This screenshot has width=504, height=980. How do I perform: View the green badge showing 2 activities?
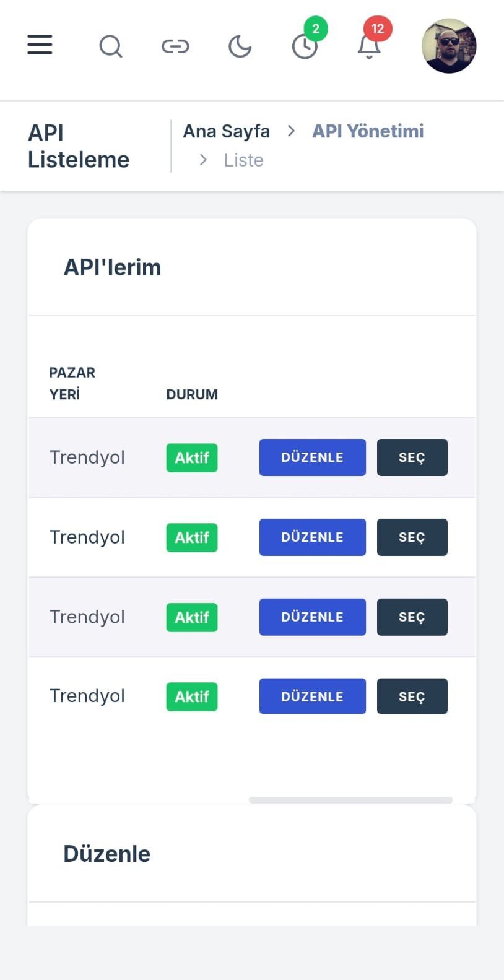[x=316, y=28]
